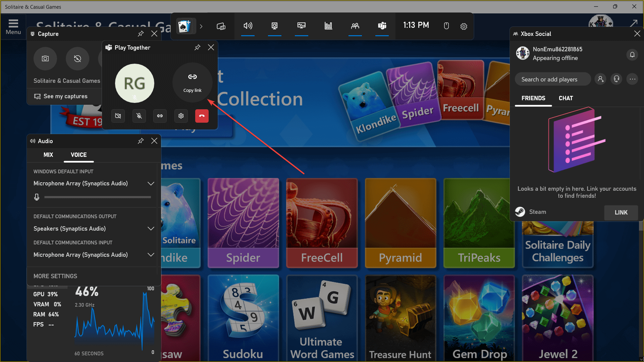
Task: Click LINK button to connect Steam account
Action: (621, 213)
